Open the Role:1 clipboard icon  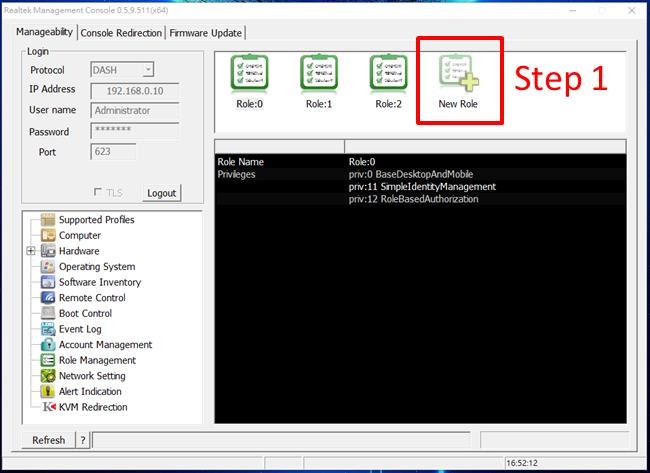click(319, 73)
